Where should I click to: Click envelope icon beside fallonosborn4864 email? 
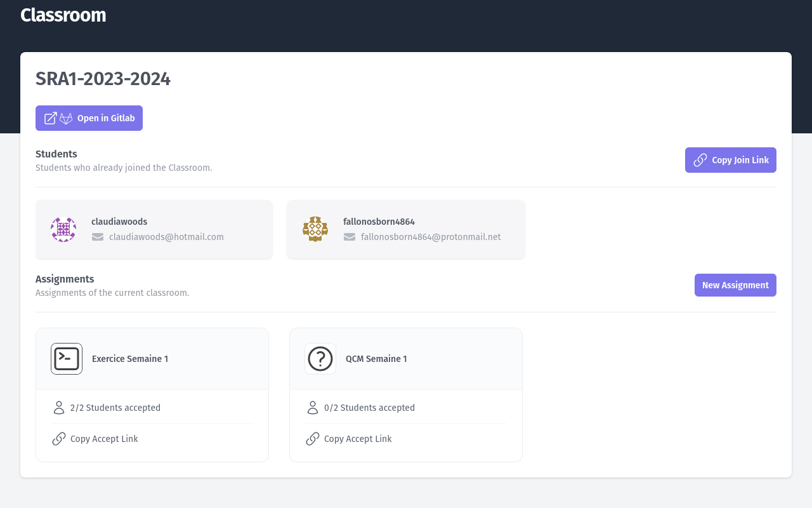point(350,237)
